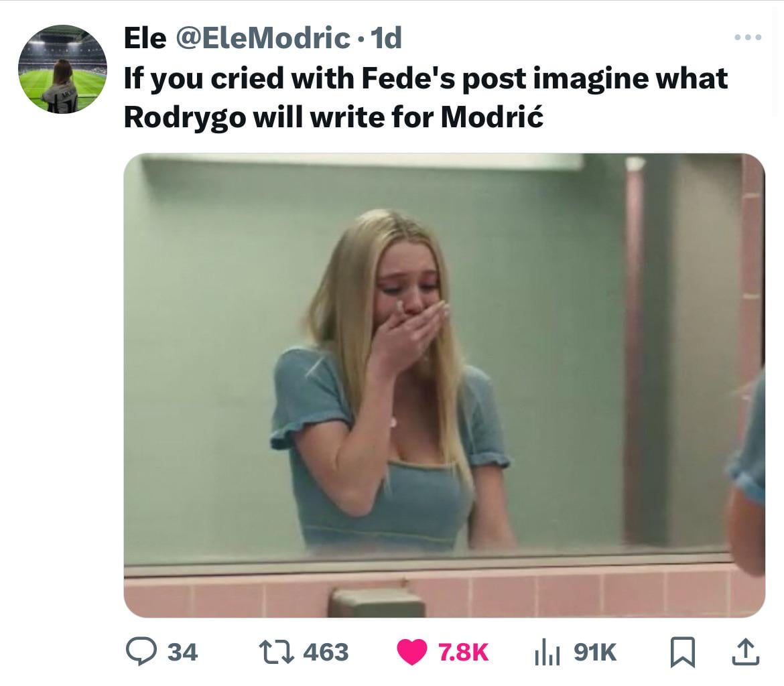Click the 34 replies count
The height and width of the screenshot is (686, 784).
[182, 652]
